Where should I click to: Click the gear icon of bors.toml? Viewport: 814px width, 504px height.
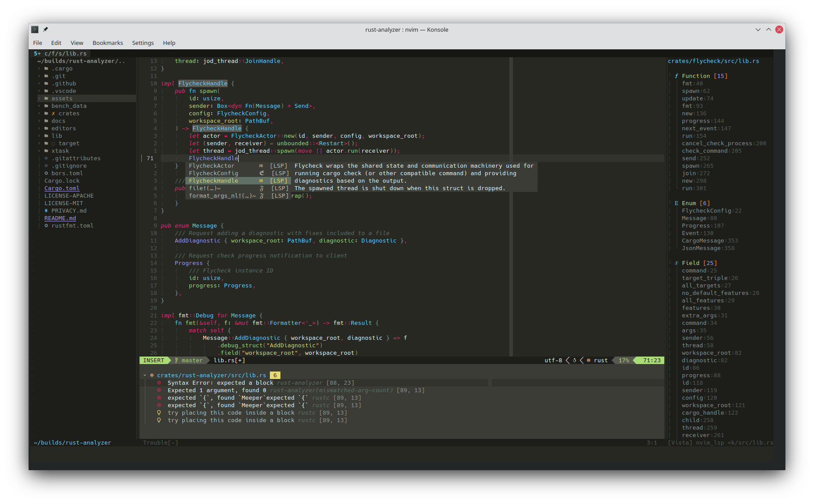pos(46,173)
